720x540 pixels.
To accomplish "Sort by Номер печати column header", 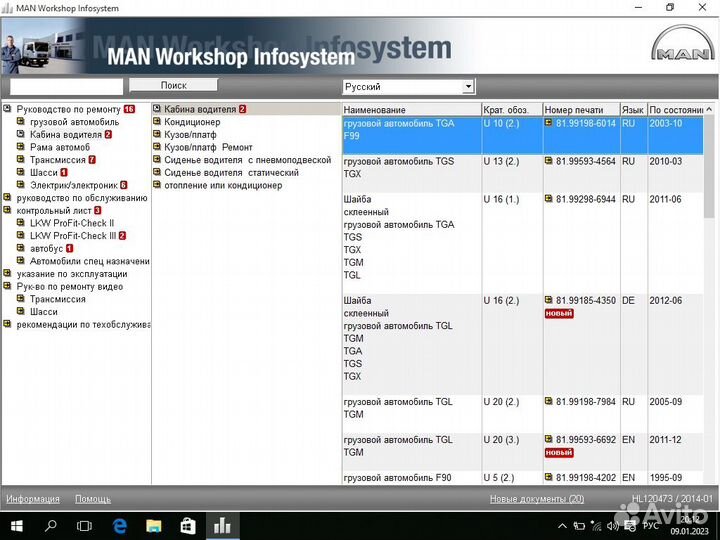I will tap(581, 110).
